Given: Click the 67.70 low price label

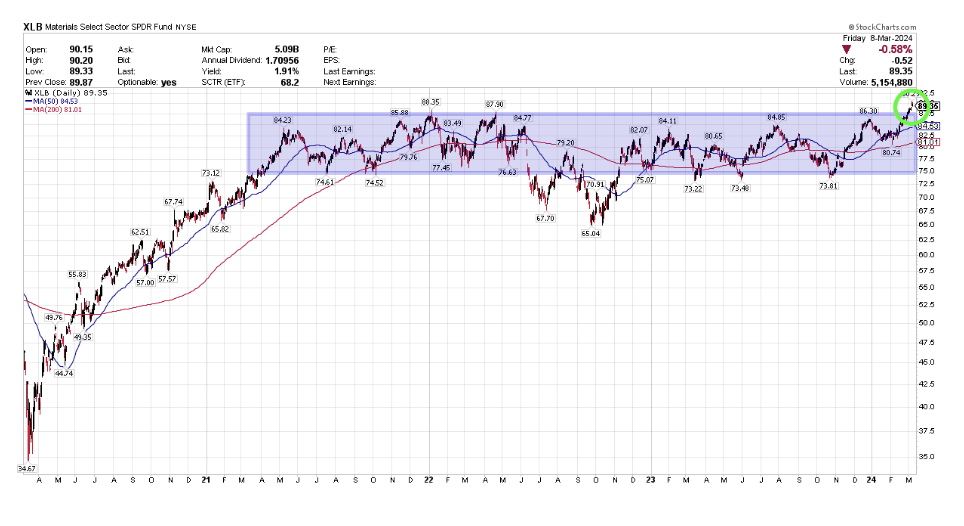Looking at the screenshot, I should click(x=545, y=218).
